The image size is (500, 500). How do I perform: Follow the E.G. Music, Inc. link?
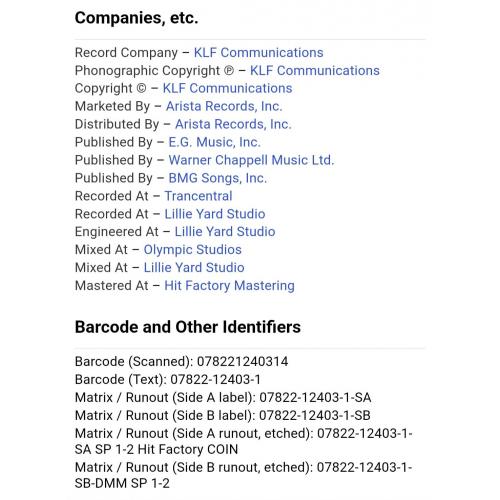[x=214, y=142]
